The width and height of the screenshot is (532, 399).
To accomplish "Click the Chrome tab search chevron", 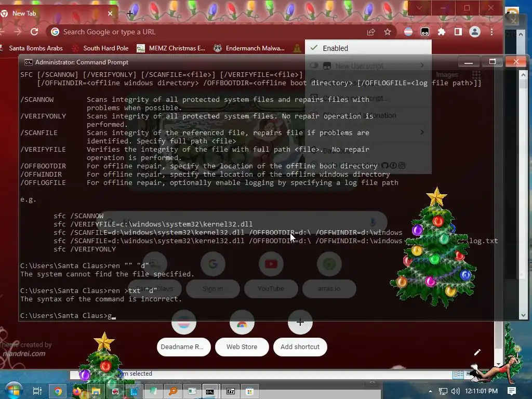I will click(419, 8).
